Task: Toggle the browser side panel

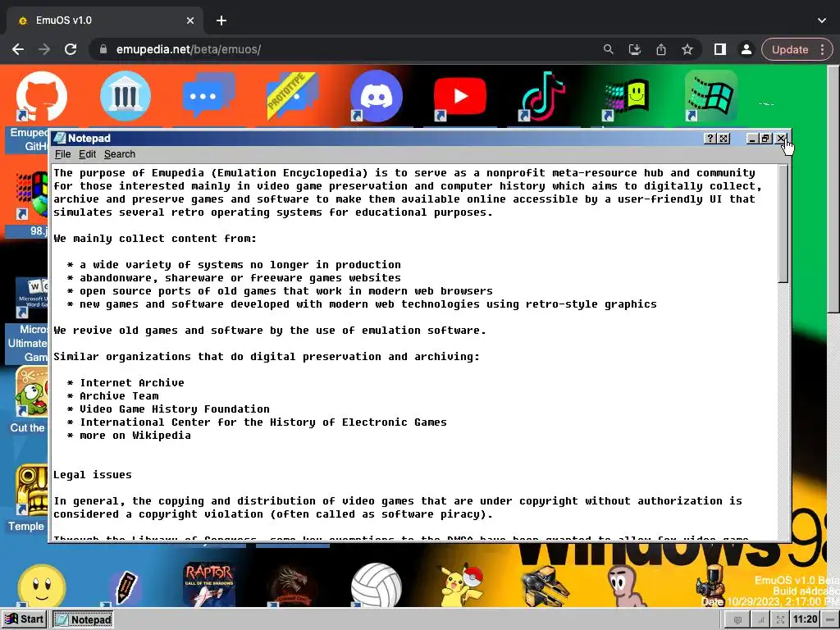Action: tap(720, 49)
